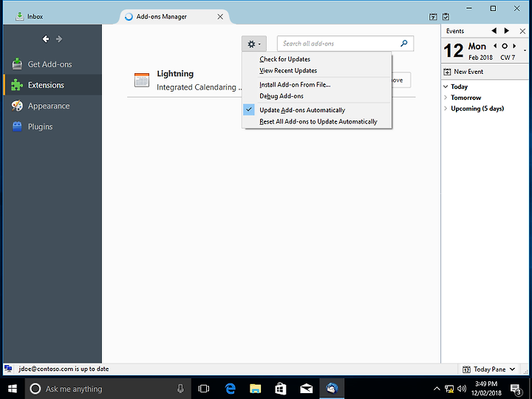Open the Today Pane dropdown arrow
The image size is (532, 399).
(513, 369)
